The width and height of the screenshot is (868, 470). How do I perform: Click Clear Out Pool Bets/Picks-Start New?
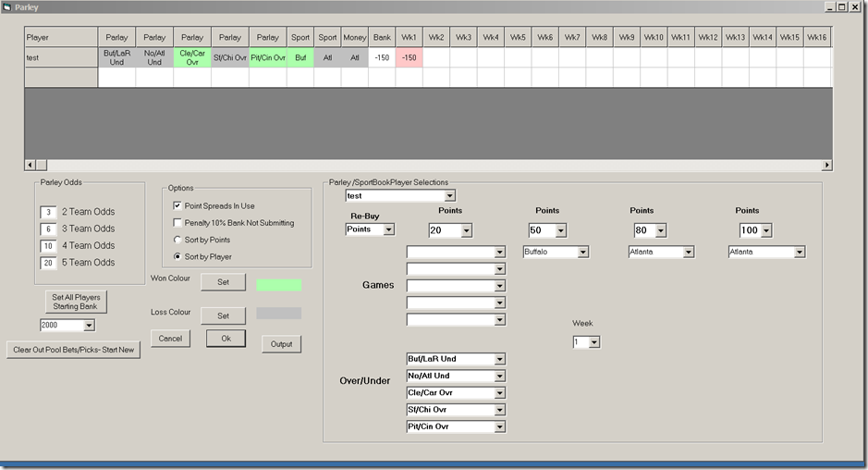click(74, 350)
